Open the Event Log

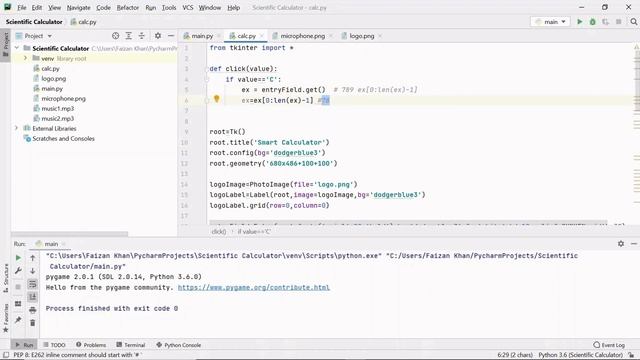point(609,345)
